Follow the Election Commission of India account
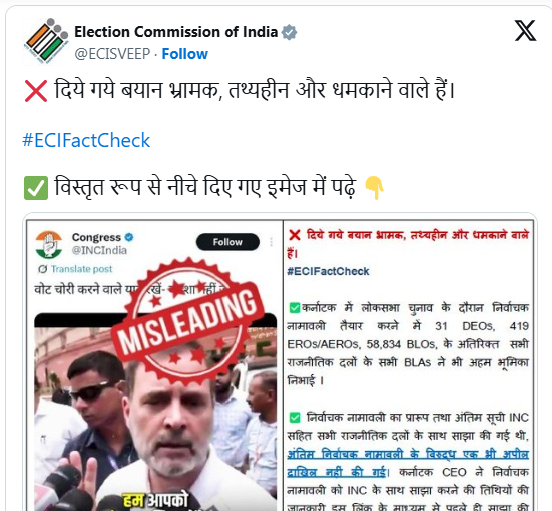The width and height of the screenshot is (552, 511). (184, 54)
